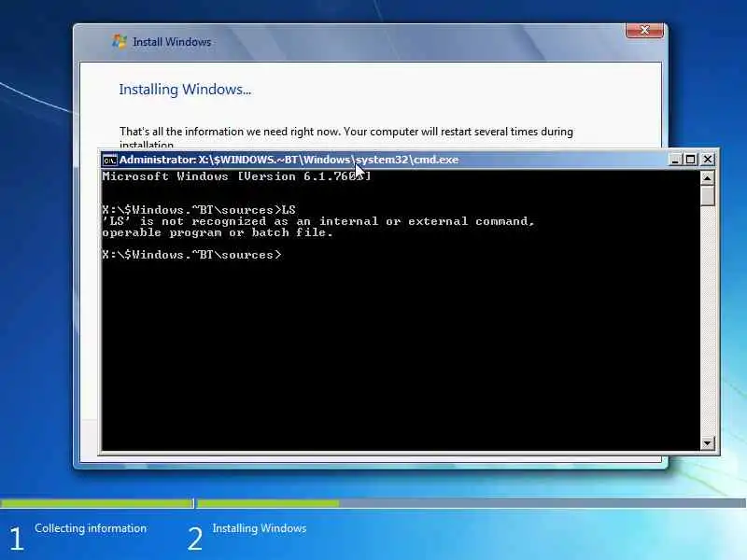Screen dimensions: 747x560
Task: Close the Administrator cmd.exe window
Action: tap(708, 160)
